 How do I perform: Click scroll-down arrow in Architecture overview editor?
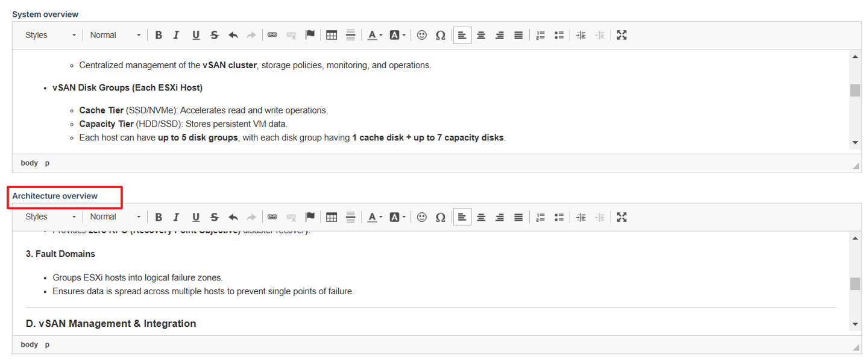coord(855,324)
